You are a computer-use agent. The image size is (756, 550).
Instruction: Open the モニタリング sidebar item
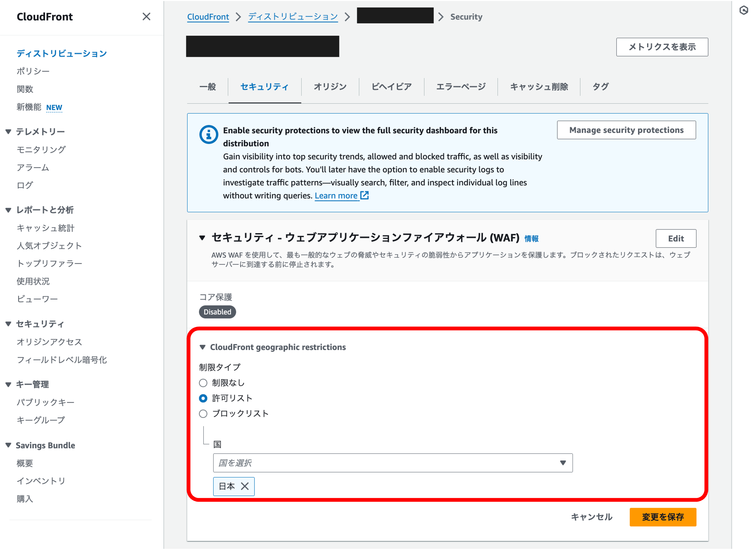click(x=41, y=149)
